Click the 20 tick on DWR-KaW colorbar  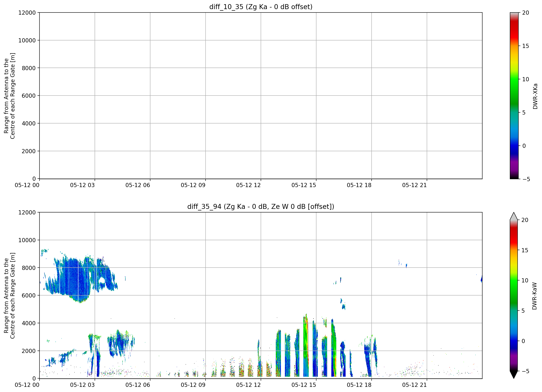pos(525,220)
